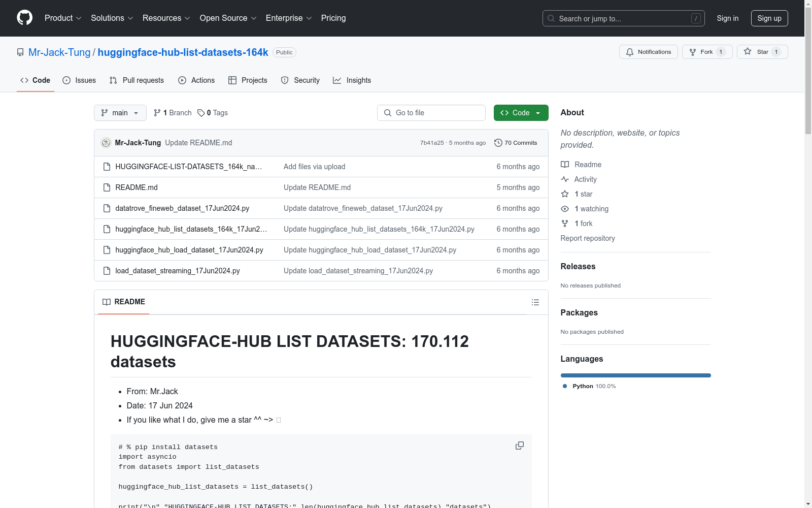The width and height of the screenshot is (812, 508).
Task: Click Mr-Jack-Tung avatar in commit row
Action: 106,143
